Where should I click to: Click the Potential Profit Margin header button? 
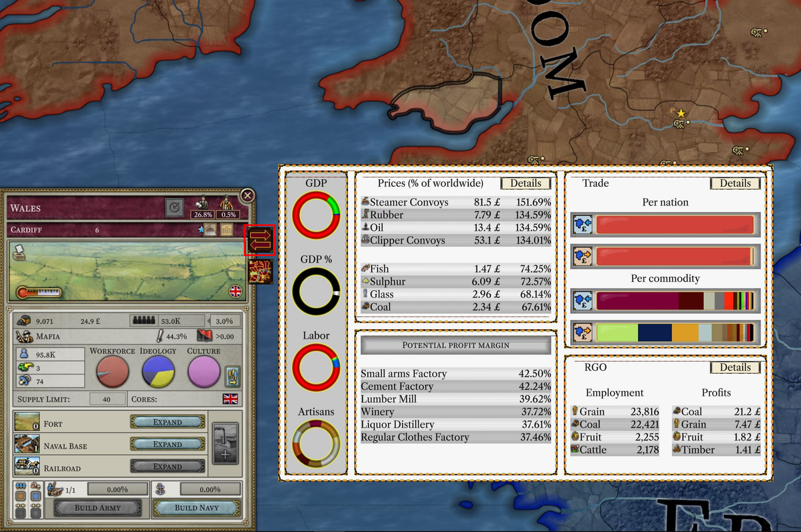click(x=456, y=345)
